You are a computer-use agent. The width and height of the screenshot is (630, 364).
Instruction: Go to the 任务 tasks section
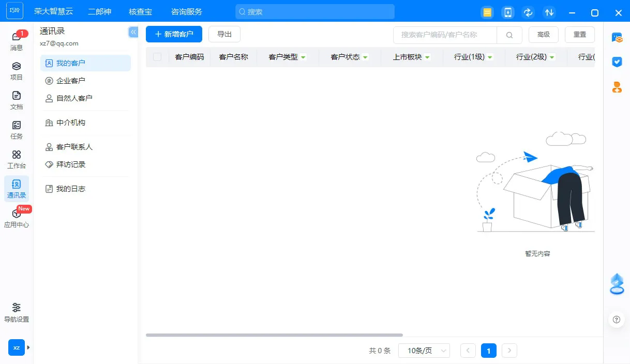(x=16, y=129)
